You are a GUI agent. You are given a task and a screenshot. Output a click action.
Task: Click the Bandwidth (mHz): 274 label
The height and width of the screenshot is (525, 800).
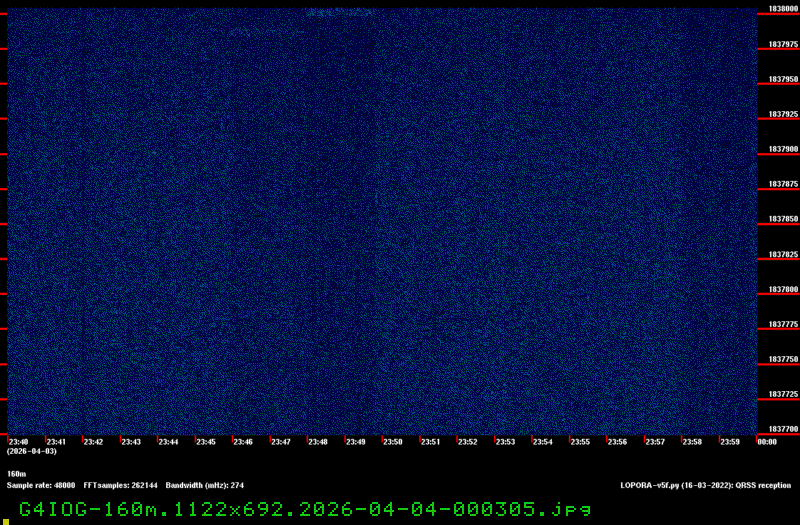coord(205,484)
